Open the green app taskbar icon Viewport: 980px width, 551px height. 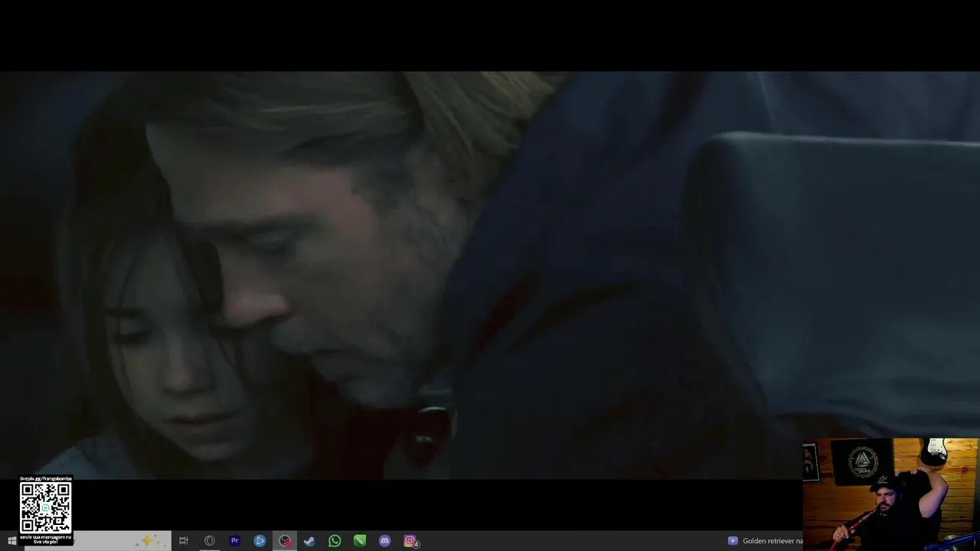360,541
